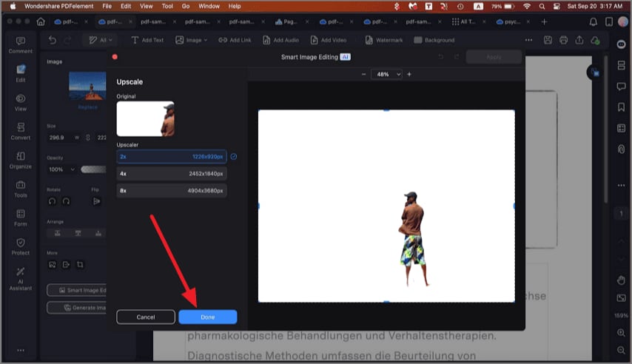Screen dimensions: 632x364
Task: Click the Undo arrow in toolbar
Action: coord(53,40)
